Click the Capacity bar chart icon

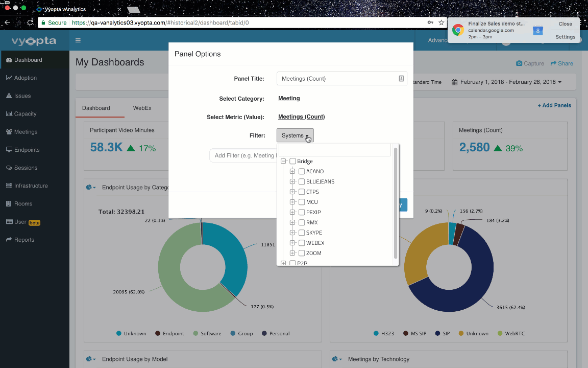coord(9,114)
